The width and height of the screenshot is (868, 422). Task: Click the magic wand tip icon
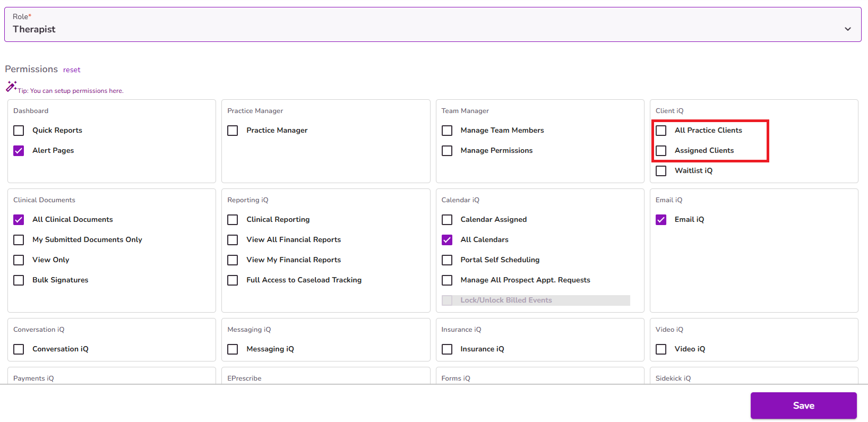[11, 86]
